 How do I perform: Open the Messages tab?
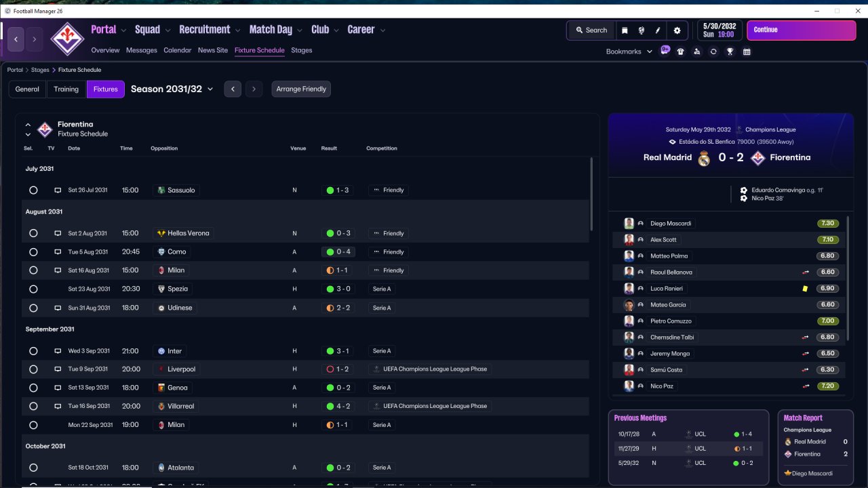point(141,50)
